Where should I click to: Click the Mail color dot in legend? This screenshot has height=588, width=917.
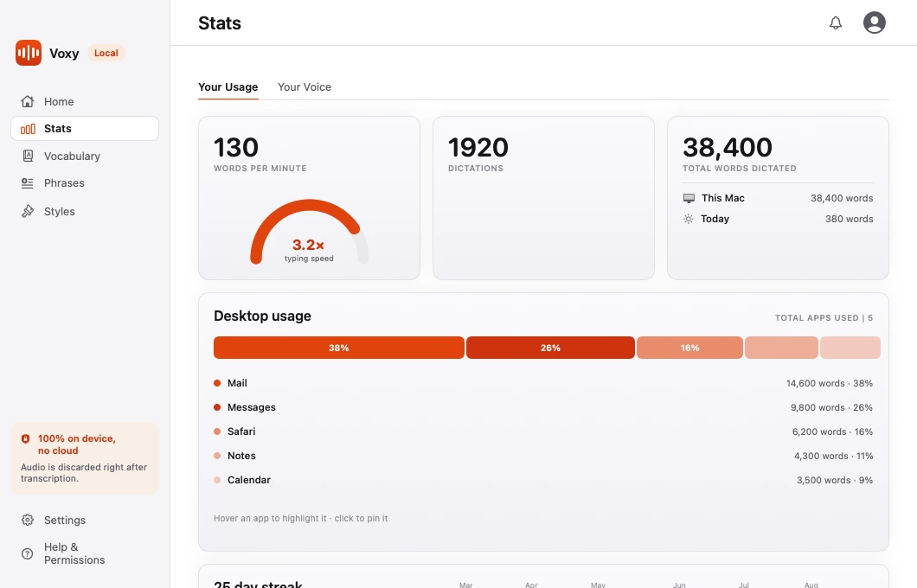(217, 383)
